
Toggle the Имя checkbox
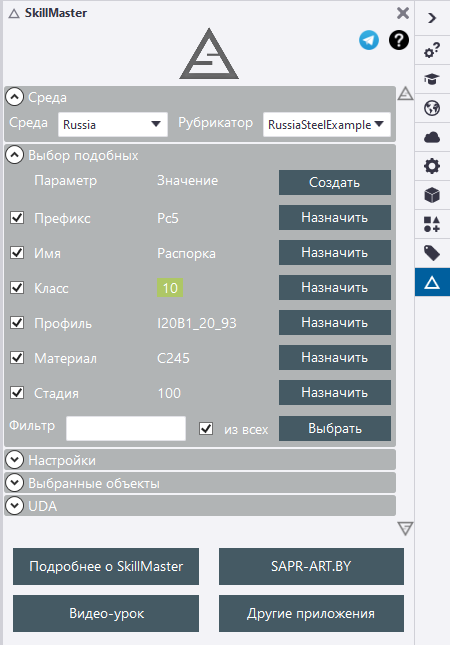point(17,252)
